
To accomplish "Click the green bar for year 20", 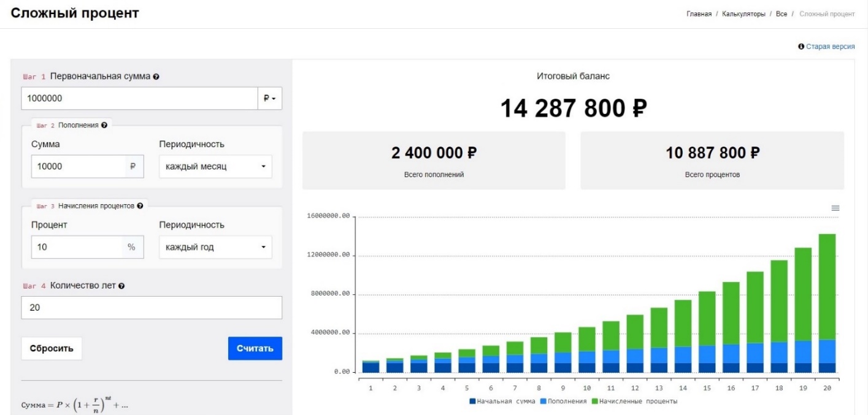I will (x=827, y=287).
